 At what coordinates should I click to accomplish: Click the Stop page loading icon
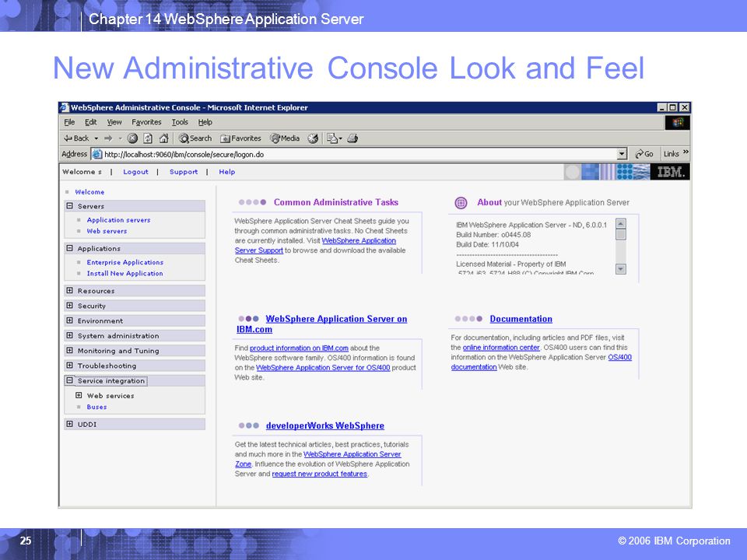[x=132, y=138]
